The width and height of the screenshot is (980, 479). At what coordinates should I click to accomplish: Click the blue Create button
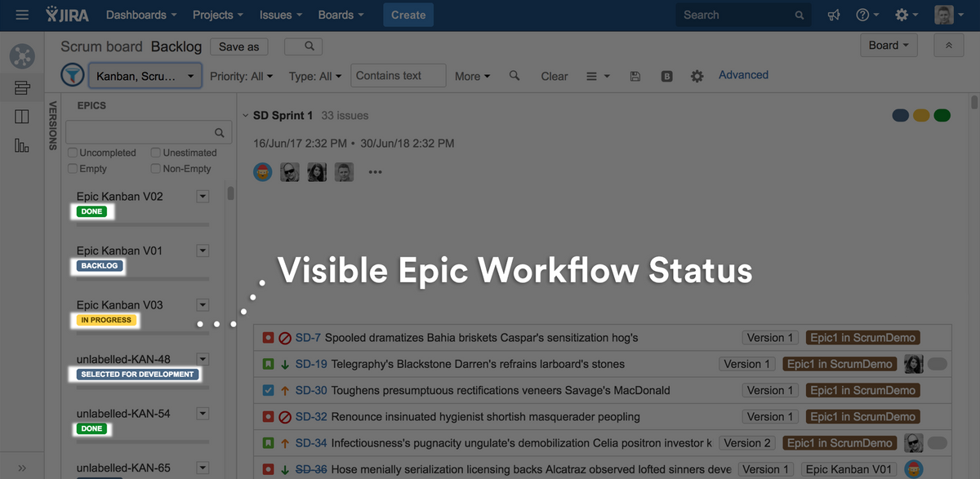408,15
